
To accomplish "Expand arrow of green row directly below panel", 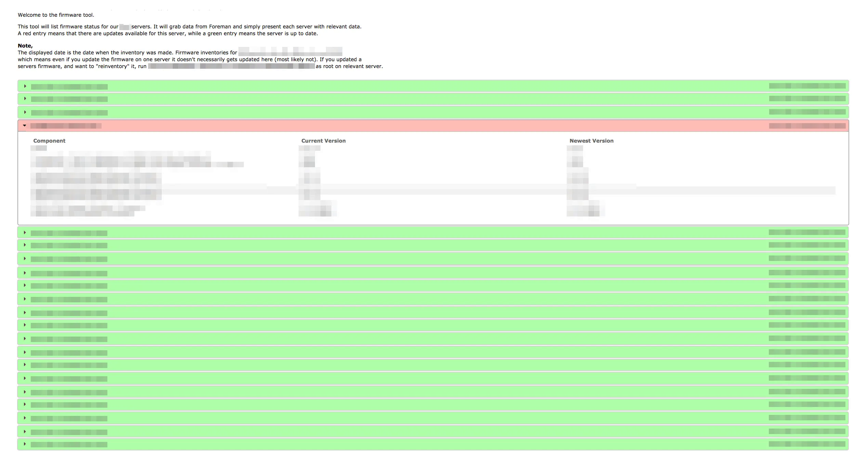I will click(x=25, y=233).
